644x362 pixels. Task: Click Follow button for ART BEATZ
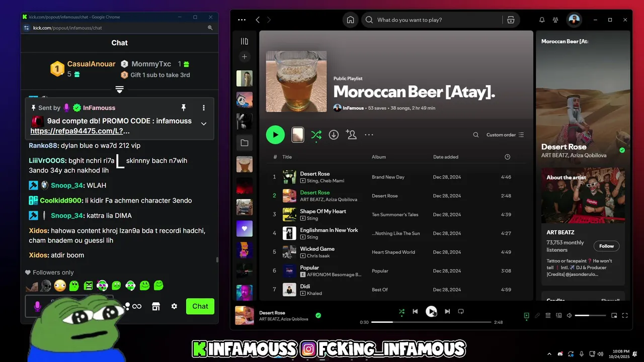click(x=606, y=246)
